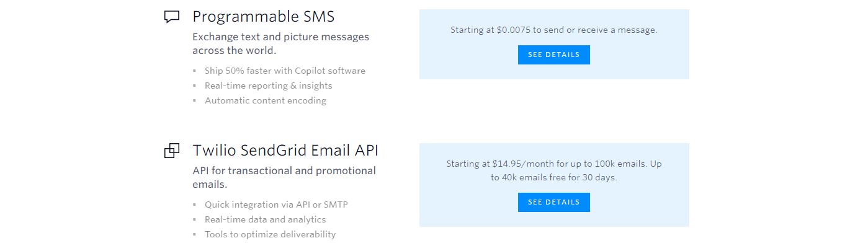
Task: Select the SMS description about text and picture messages
Action: pos(280,44)
